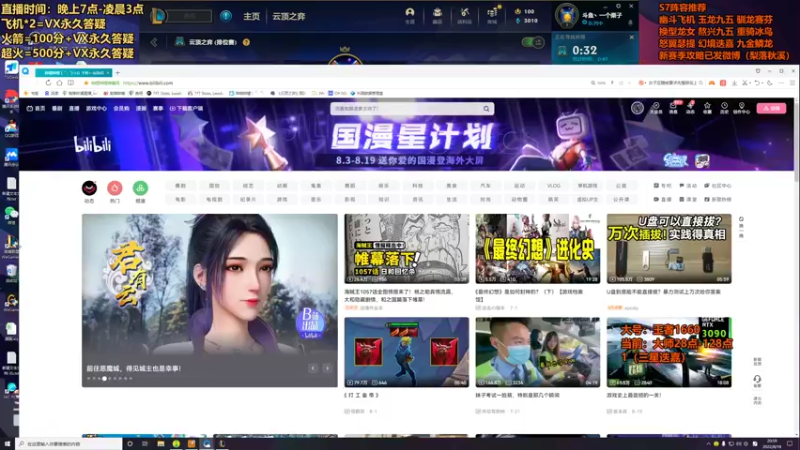Open Bilibili 创作中心 lightbulb icon
Image resolution: width=800 pixels, height=450 pixels.
[741, 108]
